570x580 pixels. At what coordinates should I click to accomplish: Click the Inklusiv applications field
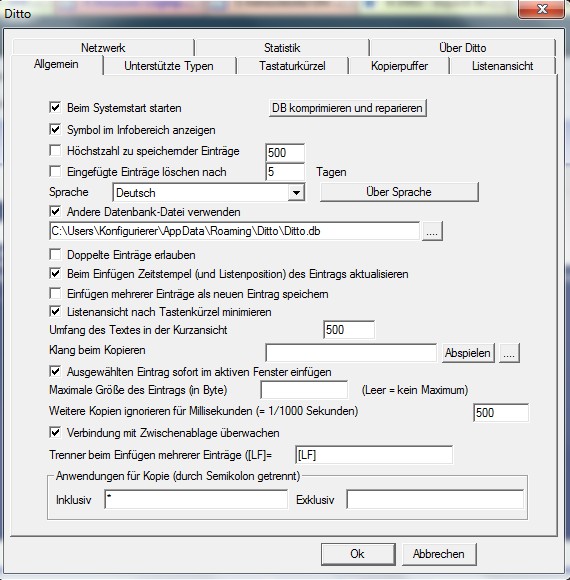pyautogui.click(x=196, y=499)
